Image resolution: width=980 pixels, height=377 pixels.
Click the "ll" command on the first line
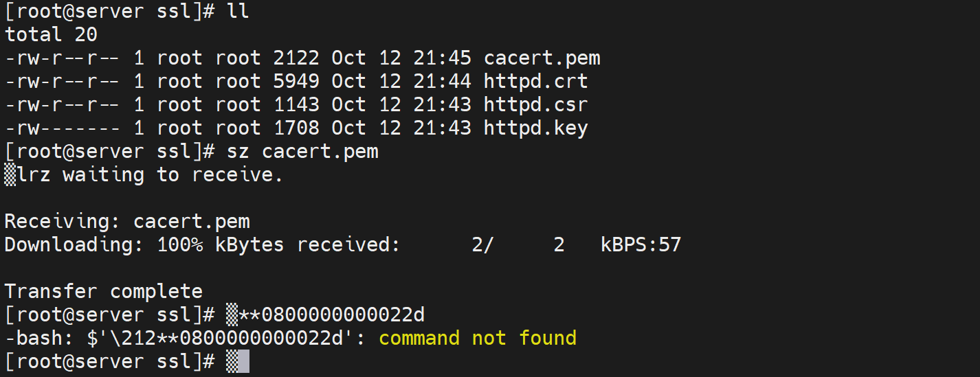(237, 12)
